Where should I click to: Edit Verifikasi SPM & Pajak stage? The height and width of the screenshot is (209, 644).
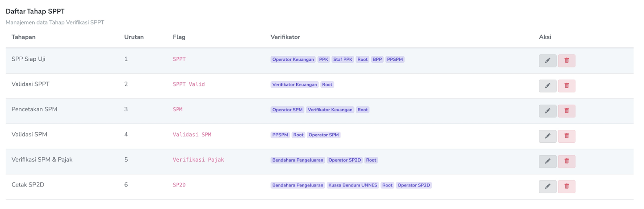tap(547, 161)
